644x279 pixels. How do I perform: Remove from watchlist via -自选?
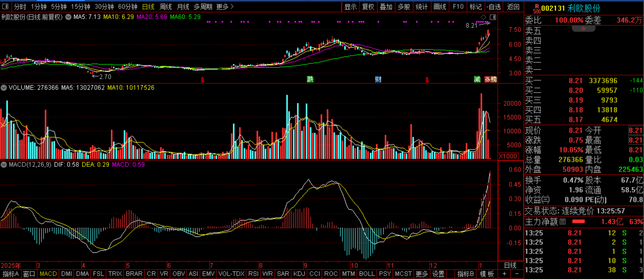point(494,6)
